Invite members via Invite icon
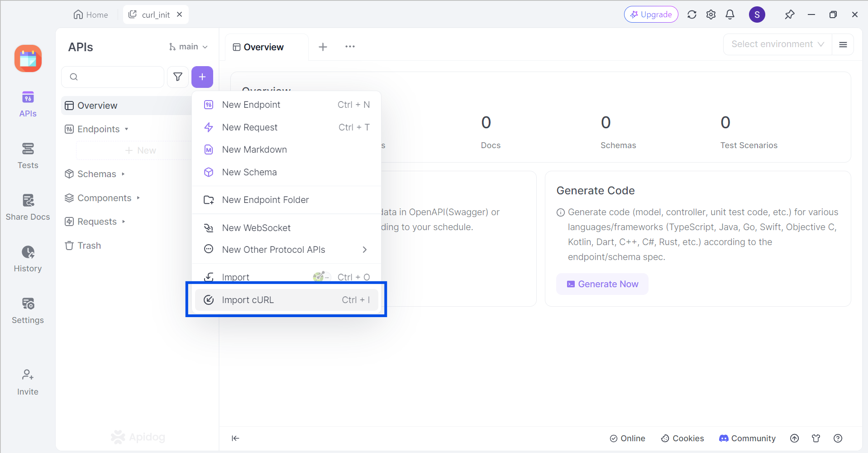The height and width of the screenshot is (453, 868). (28, 383)
